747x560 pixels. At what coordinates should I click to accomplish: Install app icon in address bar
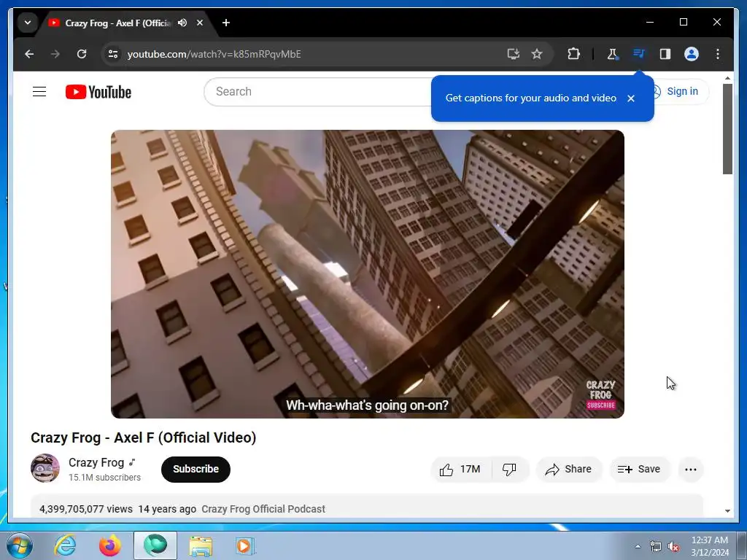click(x=513, y=54)
